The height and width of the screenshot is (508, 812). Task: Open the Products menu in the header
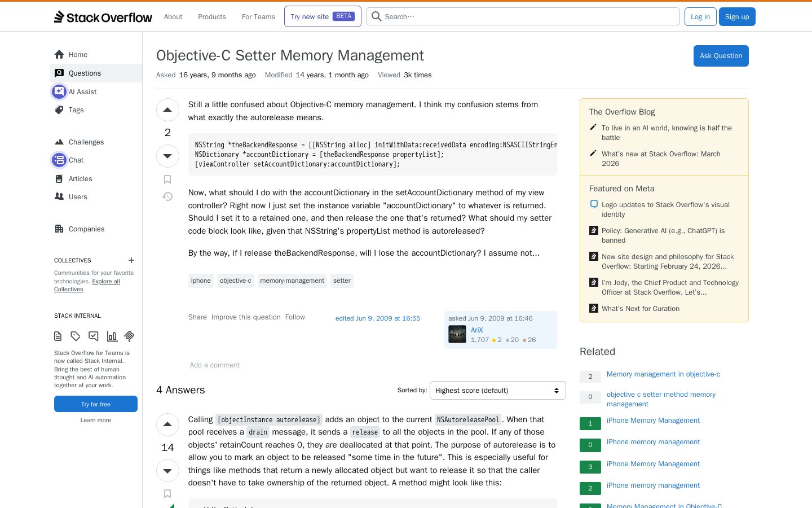pyautogui.click(x=212, y=17)
